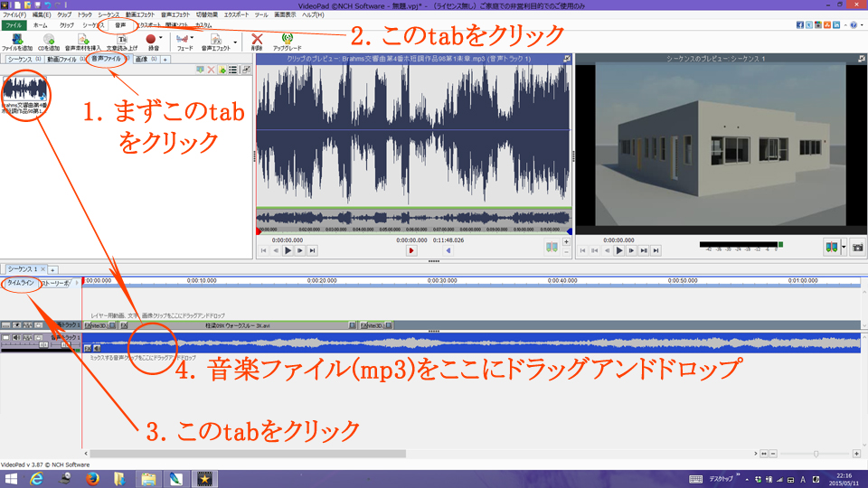
Task: Open the 動画エフェクト menu
Action: tap(140, 15)
